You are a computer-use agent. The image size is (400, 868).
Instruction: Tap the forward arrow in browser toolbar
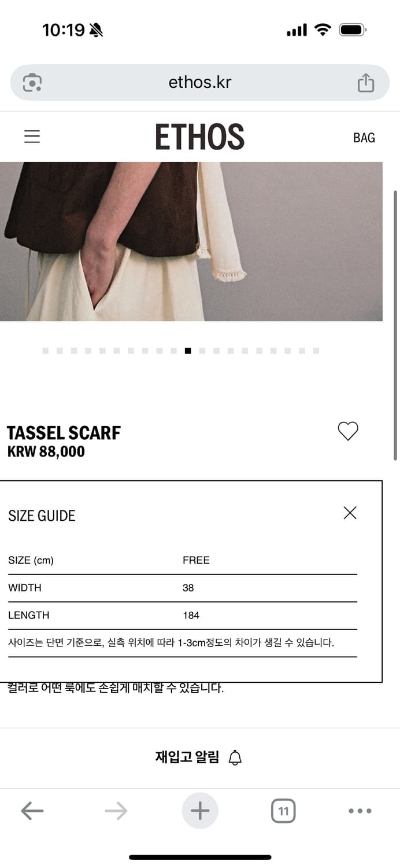[x=116, y=811]
